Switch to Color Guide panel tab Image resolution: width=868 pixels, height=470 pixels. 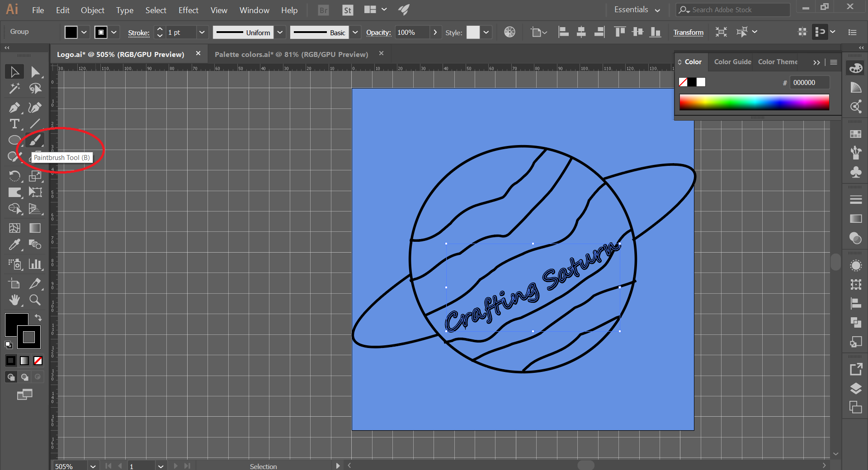pyautogui.click(x=732, y=61)
